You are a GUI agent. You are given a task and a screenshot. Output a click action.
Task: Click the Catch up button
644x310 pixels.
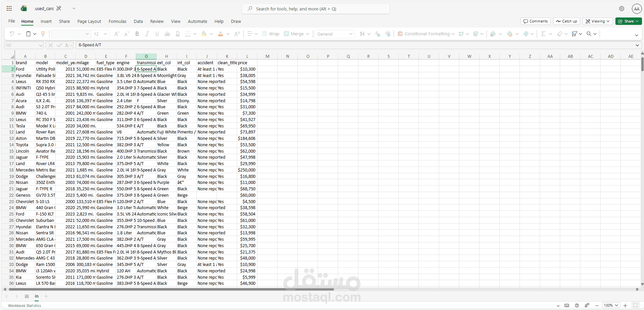click(x=567, y=21)
